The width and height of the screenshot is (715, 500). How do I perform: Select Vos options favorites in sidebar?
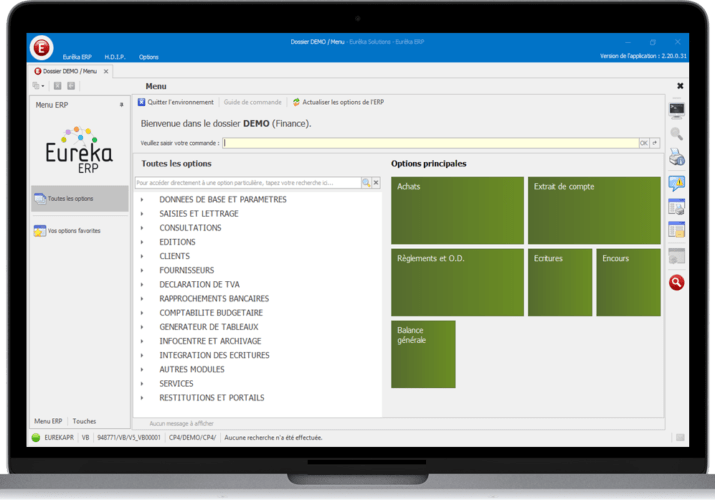click(x=80, y=231)
